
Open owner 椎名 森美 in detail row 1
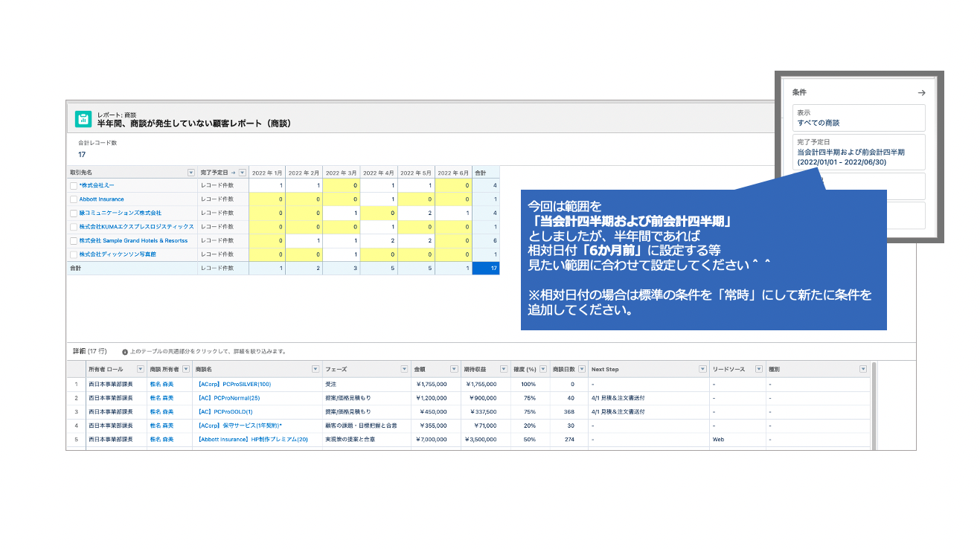[x=161, y=385]
